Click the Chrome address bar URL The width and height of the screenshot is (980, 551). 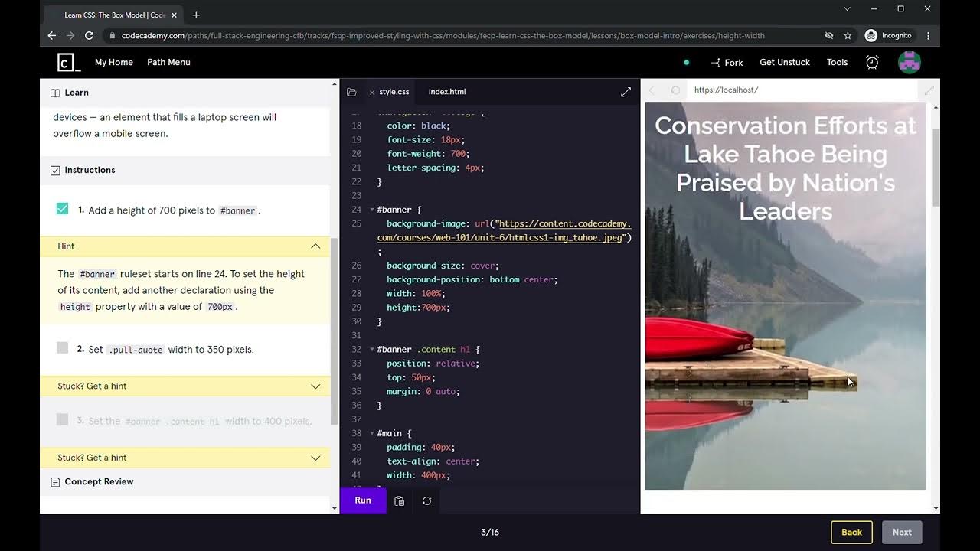tap(443, 36)
